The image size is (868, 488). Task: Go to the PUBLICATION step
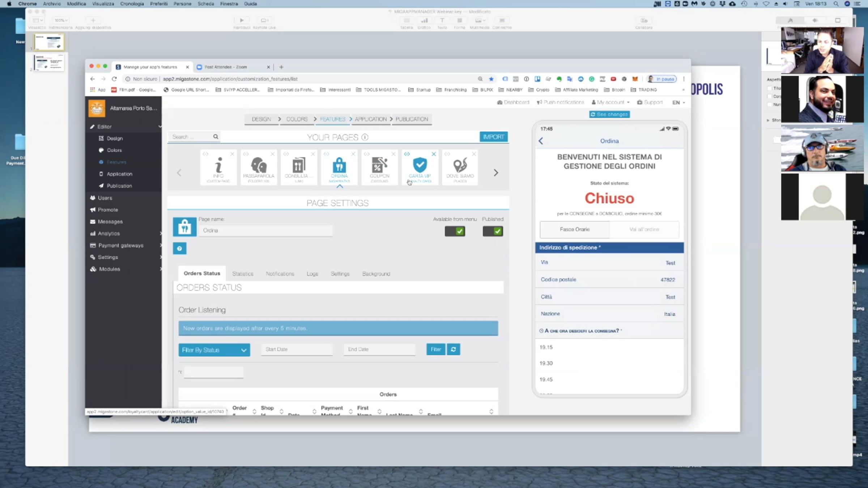click(412, 119)
